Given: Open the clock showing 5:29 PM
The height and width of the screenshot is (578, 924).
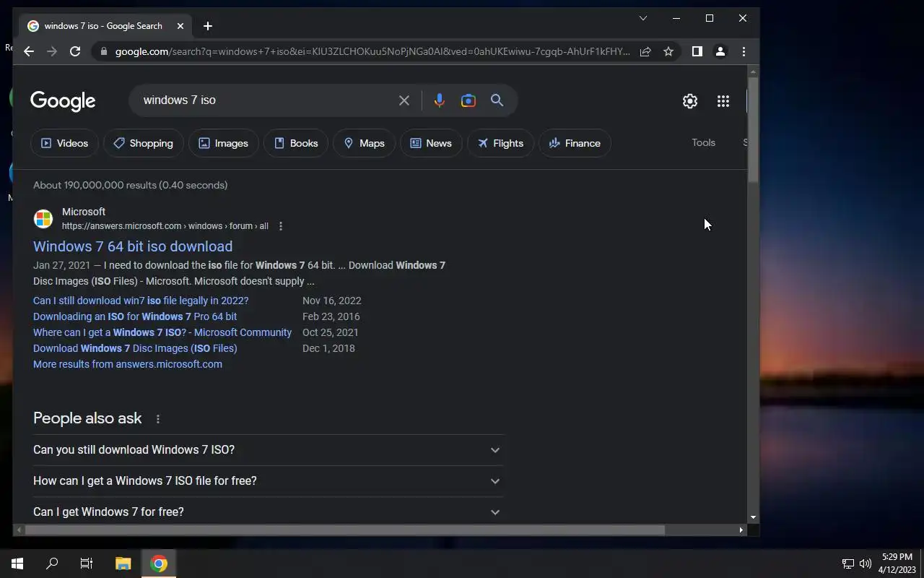Looking at the screenshot, I should pos(897,564).
